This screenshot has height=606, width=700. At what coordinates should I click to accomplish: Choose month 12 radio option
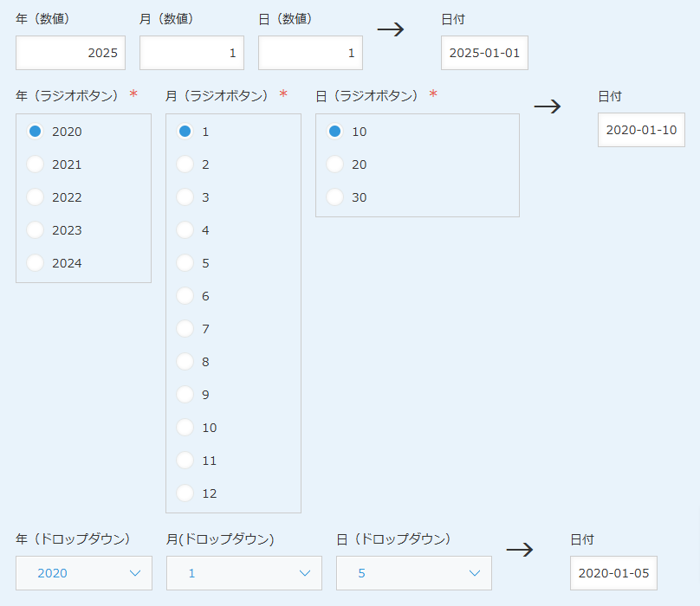185,493
